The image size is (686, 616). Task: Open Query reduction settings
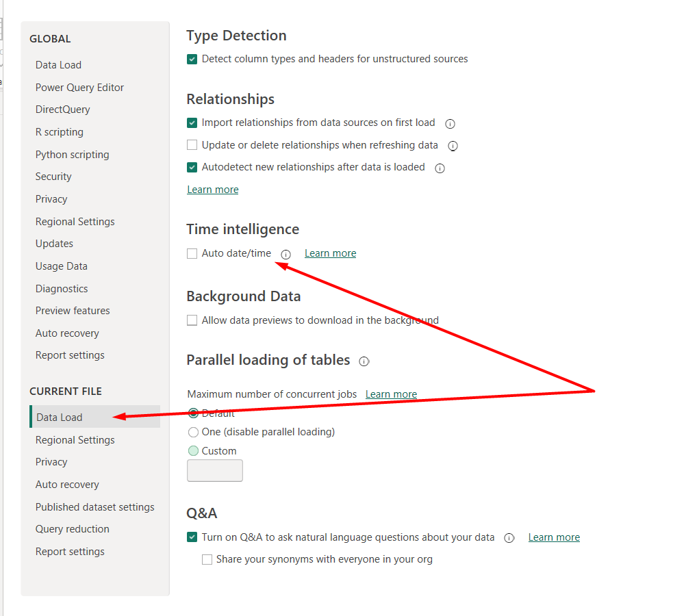(x=72, y=529)
